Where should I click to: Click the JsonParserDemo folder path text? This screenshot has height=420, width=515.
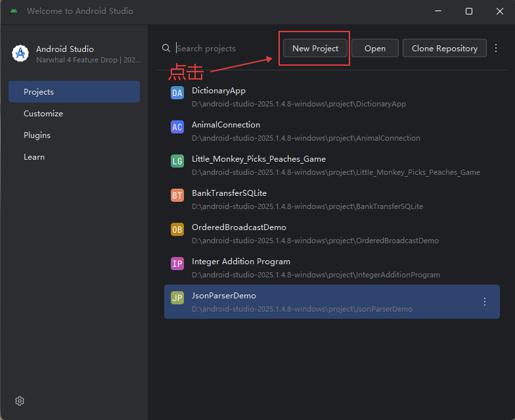tap(302, 309)
